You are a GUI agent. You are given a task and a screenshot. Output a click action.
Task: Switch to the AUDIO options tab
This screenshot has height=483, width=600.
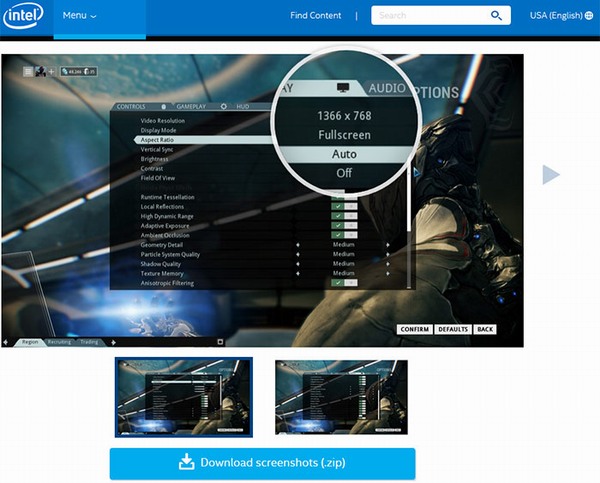coord(387,88)
